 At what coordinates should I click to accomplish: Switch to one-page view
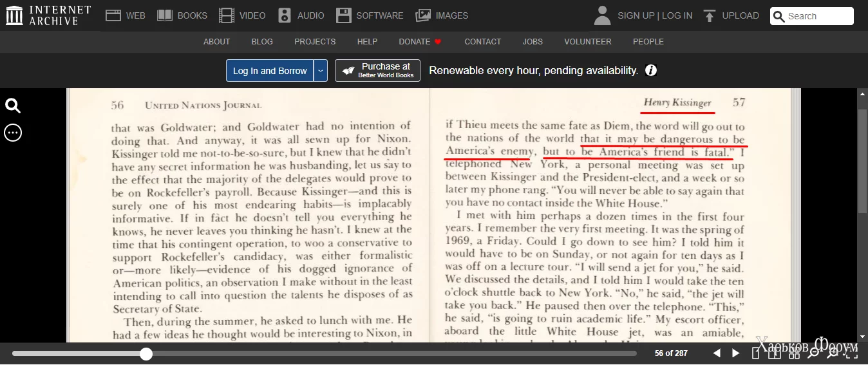(756, 353)
